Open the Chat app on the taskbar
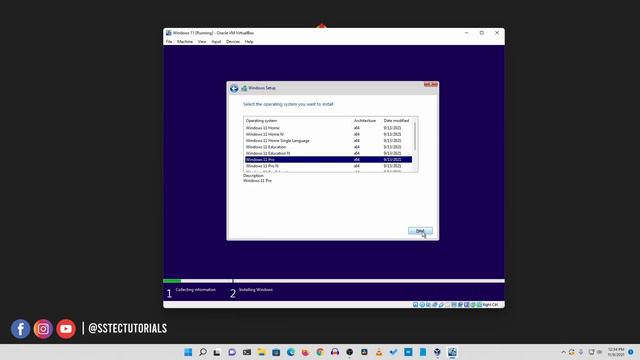 pyautogui.click(x=232, y=352)
